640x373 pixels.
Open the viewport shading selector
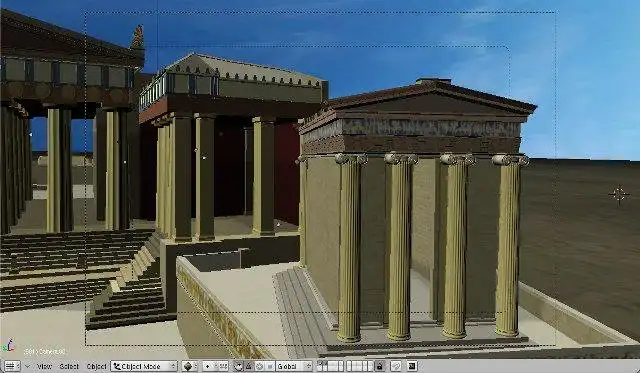click(189, 366)
